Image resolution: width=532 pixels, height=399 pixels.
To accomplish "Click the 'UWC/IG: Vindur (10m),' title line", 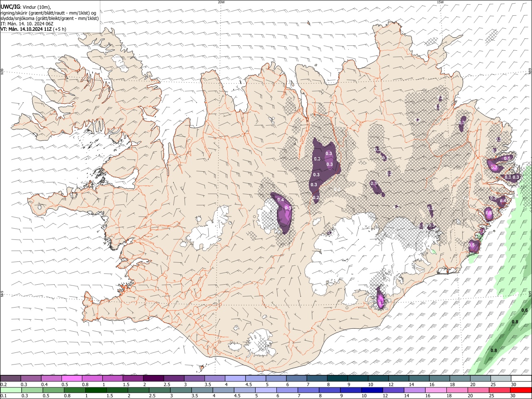I will (26, 7).
